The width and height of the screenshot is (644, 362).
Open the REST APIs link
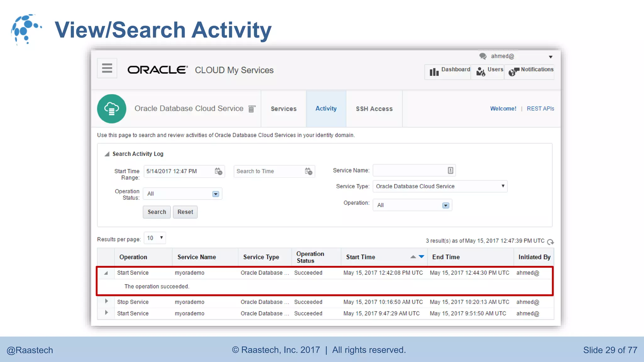(540, 108)
